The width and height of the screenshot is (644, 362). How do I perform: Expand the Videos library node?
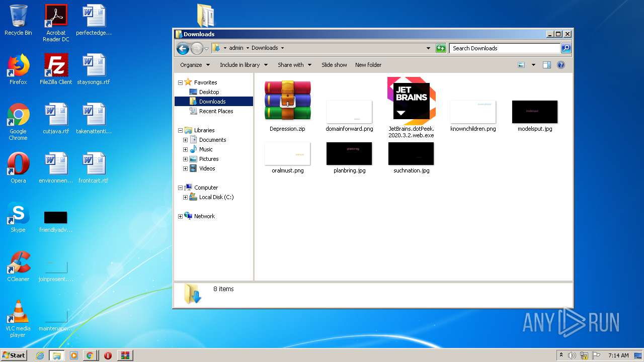click(185, 168)
